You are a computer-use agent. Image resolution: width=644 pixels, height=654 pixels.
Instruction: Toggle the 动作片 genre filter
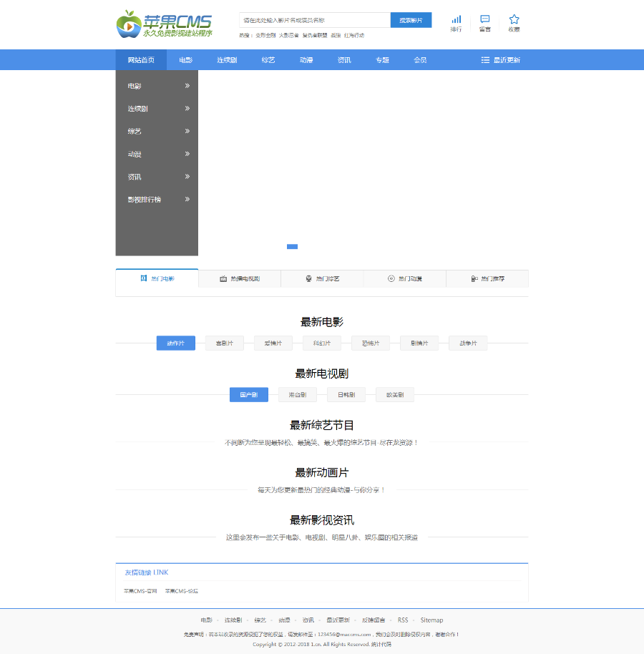click(x=175, y=343)
